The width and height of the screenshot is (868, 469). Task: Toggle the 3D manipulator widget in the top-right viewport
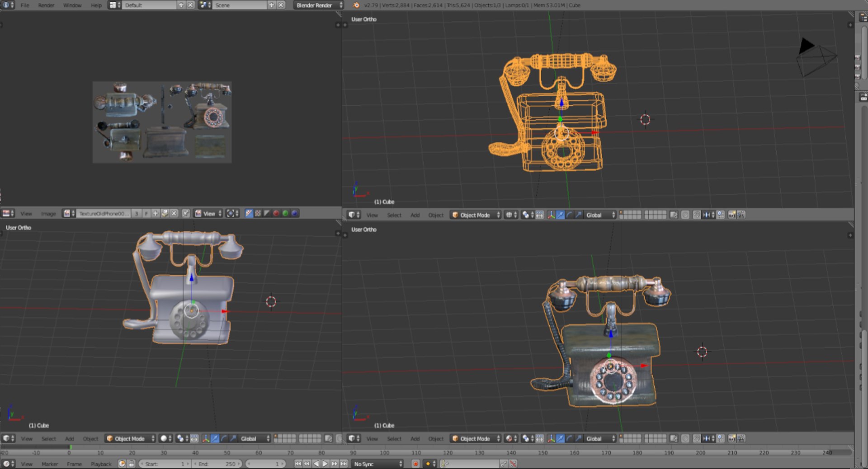coord(551,215)
